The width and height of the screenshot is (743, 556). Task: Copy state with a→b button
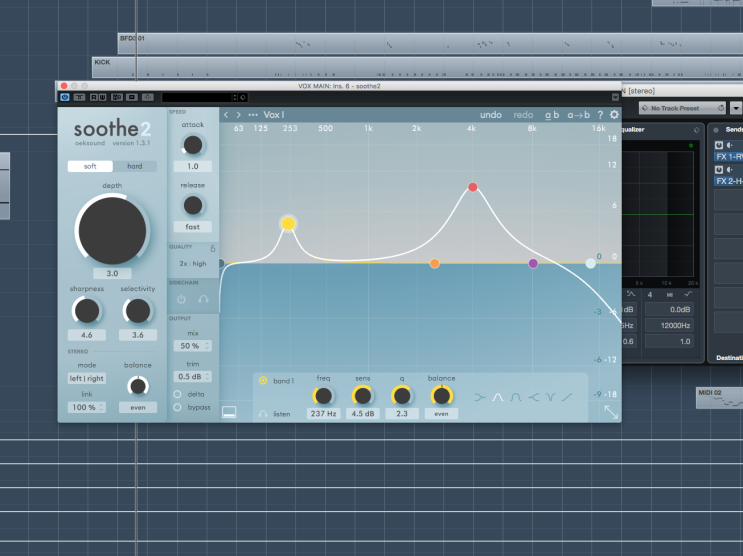point(578,115)
